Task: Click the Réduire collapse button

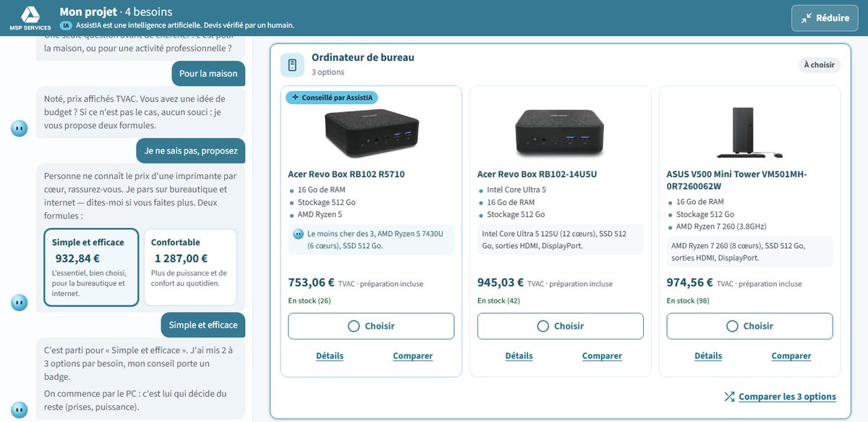Action: 825,18
